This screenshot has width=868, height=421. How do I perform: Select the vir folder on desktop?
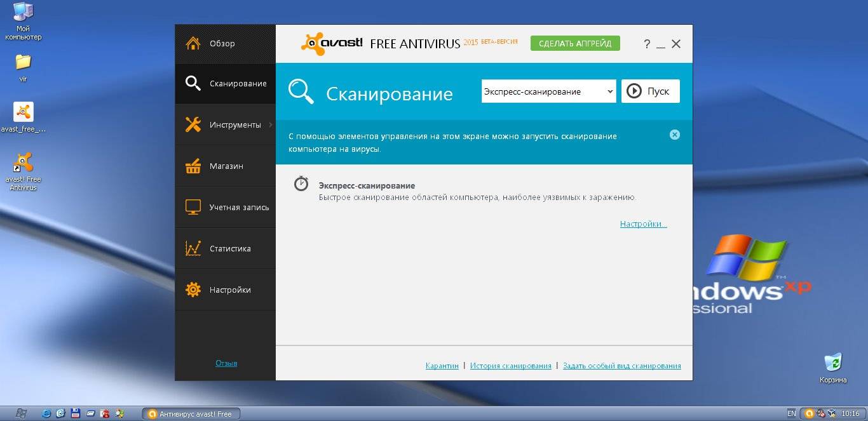click(x=23, y=68)
